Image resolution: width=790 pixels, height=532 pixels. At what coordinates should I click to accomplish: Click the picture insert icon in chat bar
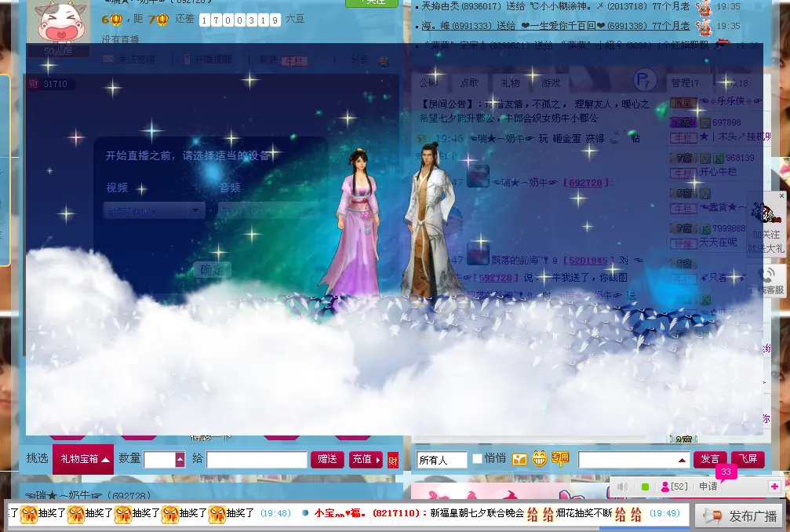[x=519, y=459]
